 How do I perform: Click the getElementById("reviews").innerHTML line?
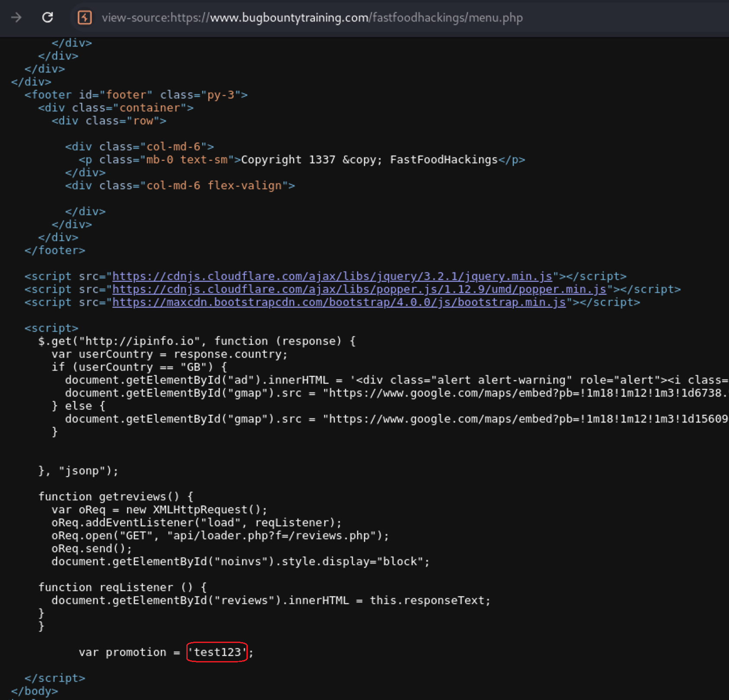click(x=271, y=601)
